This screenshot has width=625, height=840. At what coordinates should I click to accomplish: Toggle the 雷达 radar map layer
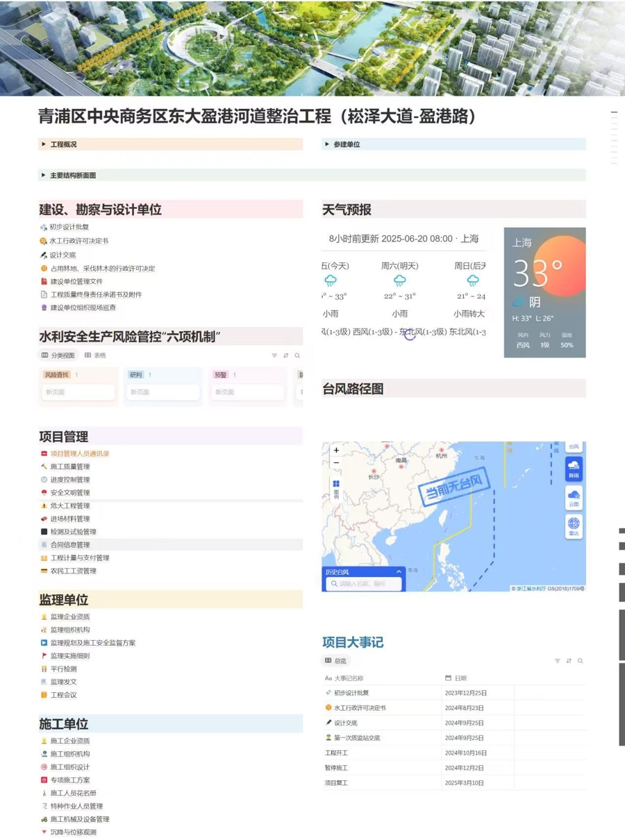574,526
